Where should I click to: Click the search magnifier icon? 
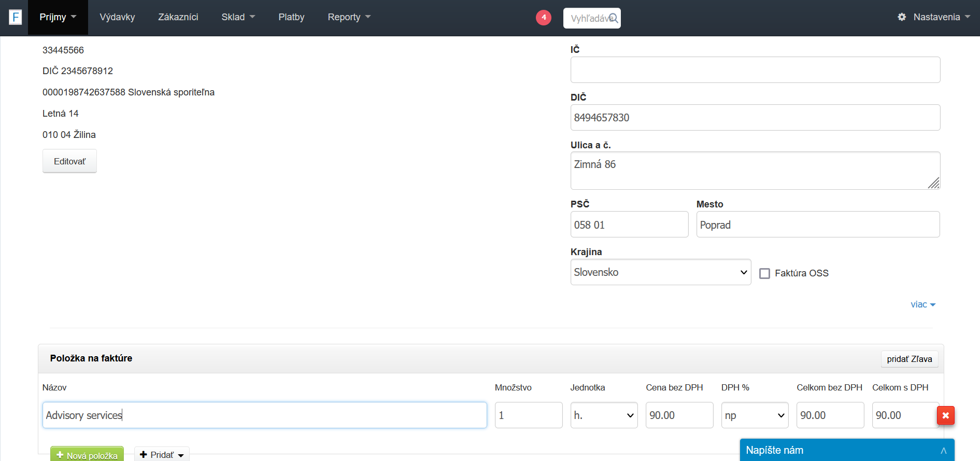(613, 18)
